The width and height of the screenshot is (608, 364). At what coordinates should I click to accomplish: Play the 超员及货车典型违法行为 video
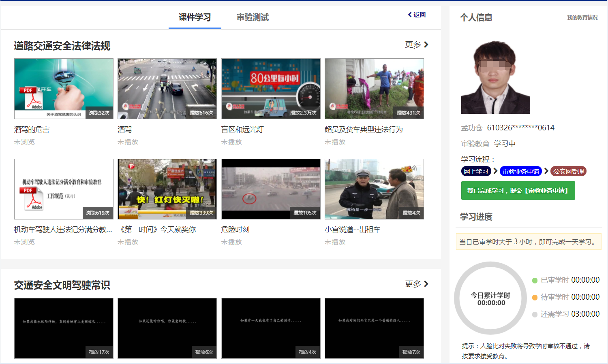(x=374, y=89)
